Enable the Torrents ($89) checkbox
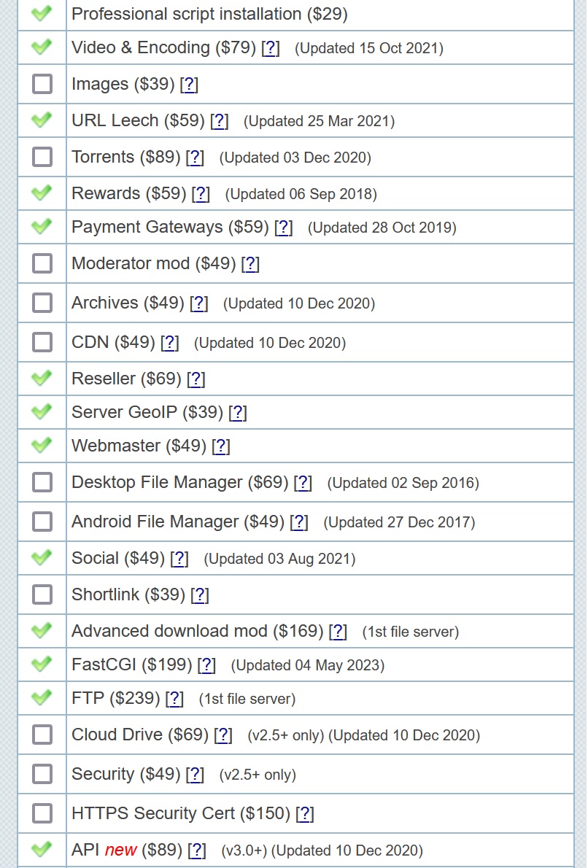The image size is (588, 868). [x=42, y=157]
